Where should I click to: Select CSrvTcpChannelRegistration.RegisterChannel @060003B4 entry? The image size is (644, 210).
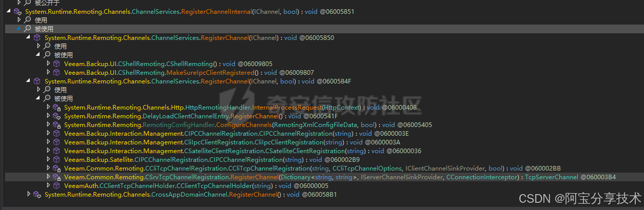(340, 177)
